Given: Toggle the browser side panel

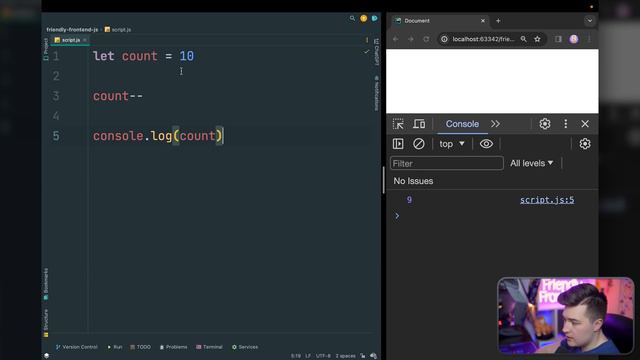Looking at the screenshot, I should tap(558, 39).
